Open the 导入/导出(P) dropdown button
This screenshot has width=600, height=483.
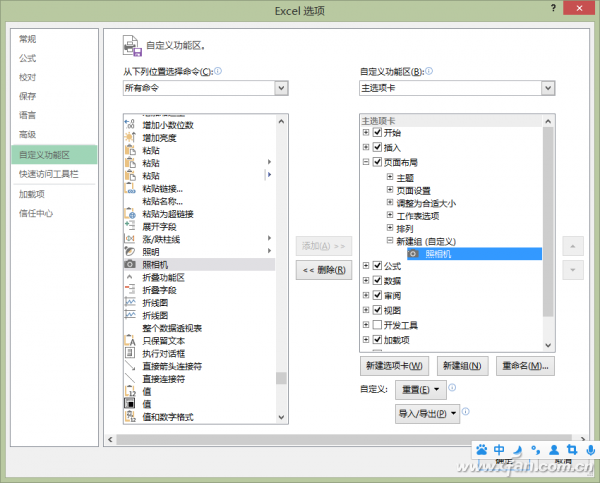(x=427, y=414)
